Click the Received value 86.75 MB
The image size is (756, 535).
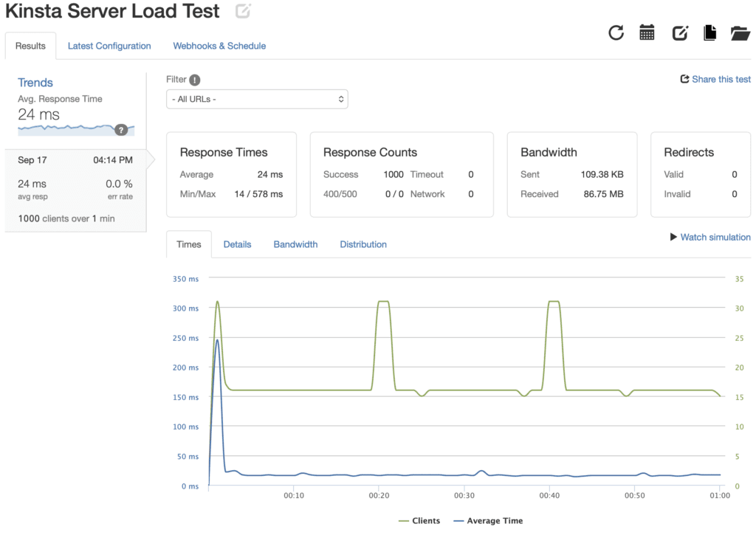click(x=603, y=194)
